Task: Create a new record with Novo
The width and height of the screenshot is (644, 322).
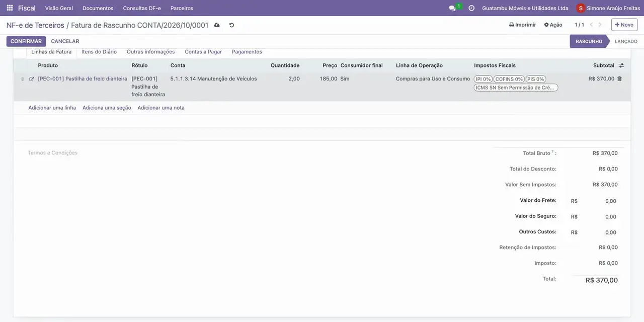Action: tap(624, 25)
